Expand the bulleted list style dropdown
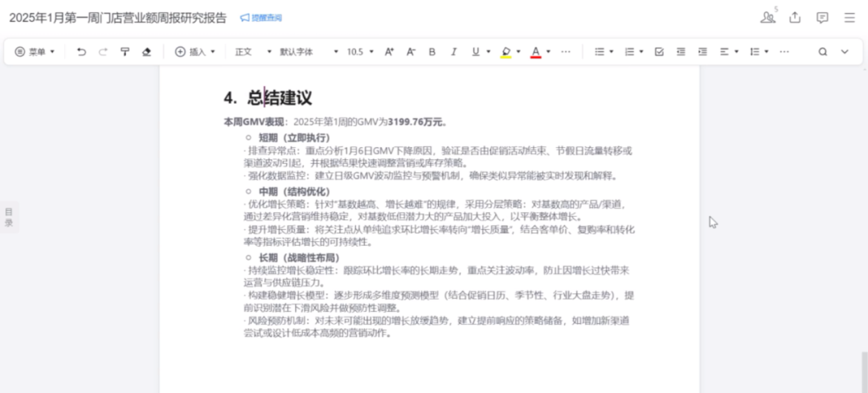Viewport: 868px width, 393px height. tap(612, 51)
